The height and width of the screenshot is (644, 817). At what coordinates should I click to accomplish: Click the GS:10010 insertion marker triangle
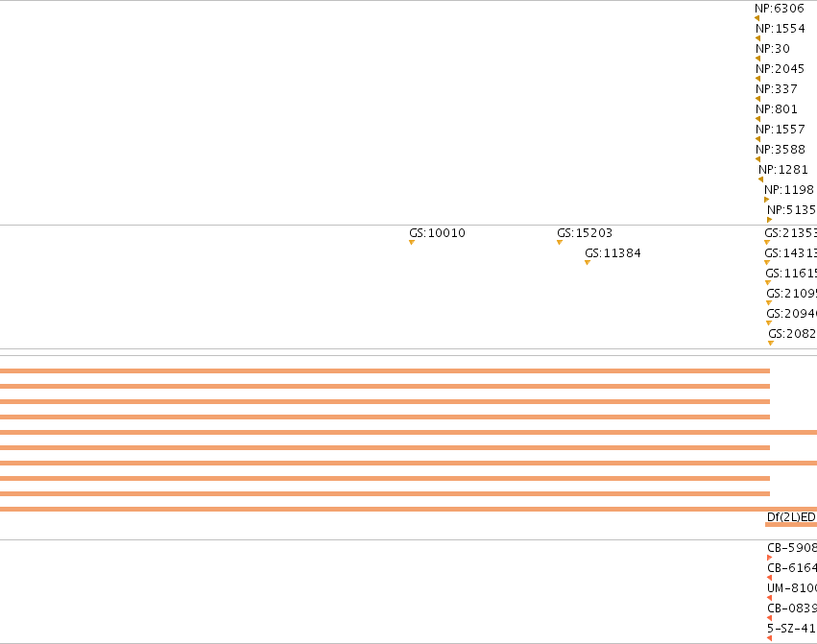click(x=412, y=242)
